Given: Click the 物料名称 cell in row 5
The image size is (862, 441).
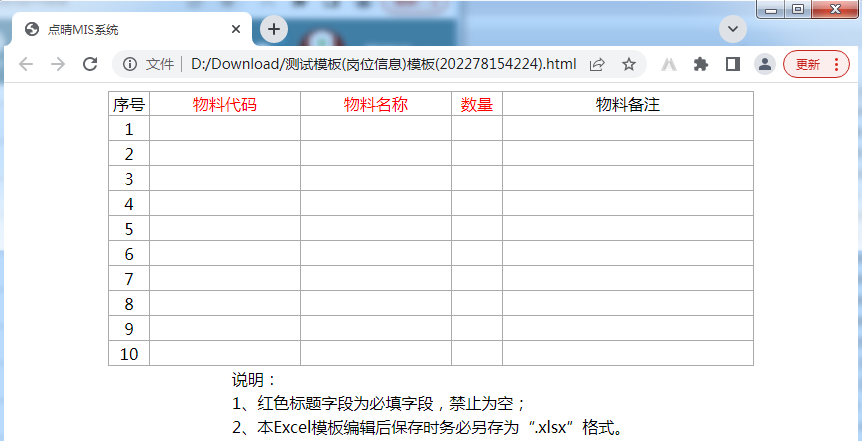Looking at the screenshot, I should click(376, 228).
